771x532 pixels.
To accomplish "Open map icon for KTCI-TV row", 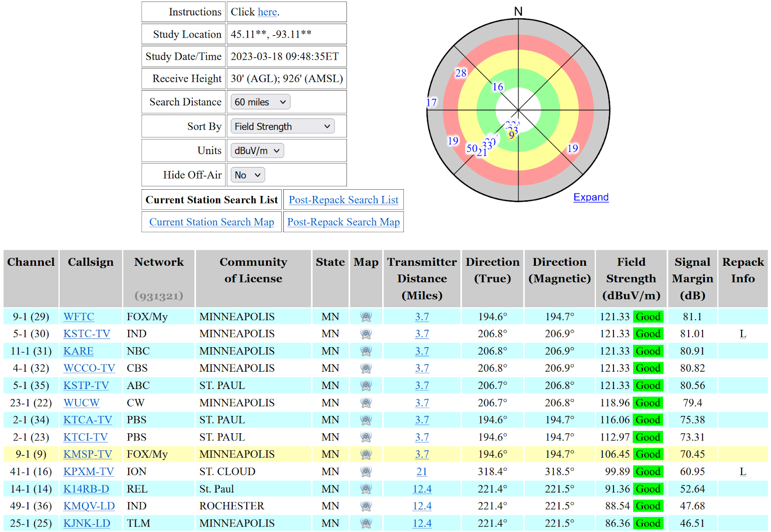I will pyautogui.click(x=366, y=437).
